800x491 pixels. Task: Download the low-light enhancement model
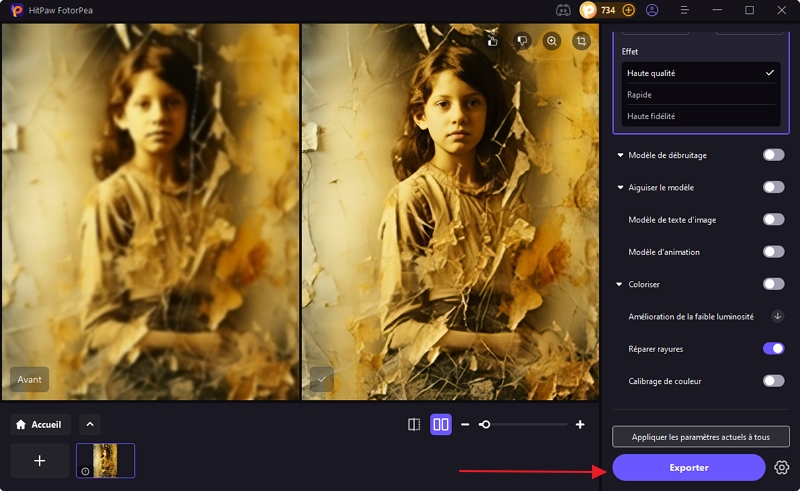[x=777, y=316]
